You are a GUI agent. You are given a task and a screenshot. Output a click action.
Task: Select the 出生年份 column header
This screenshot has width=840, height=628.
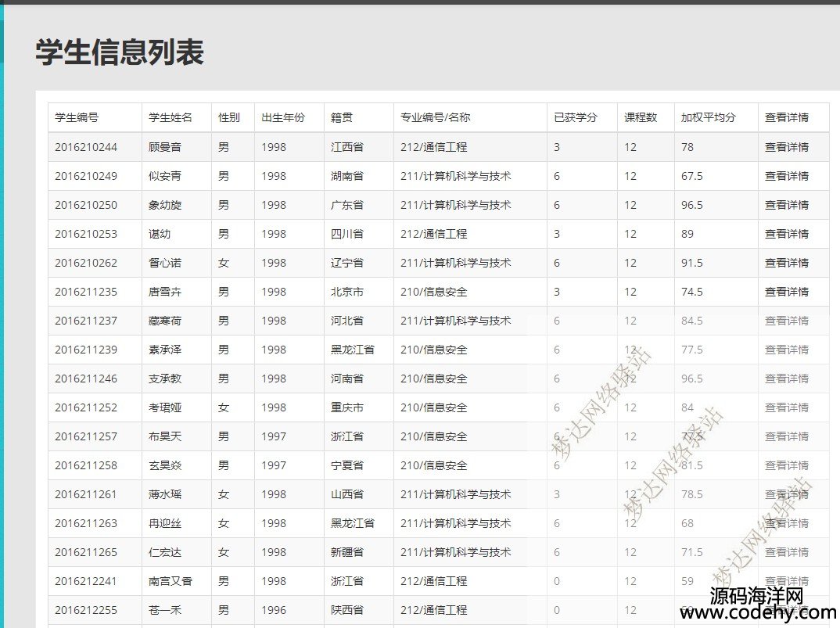click(283, 117)
